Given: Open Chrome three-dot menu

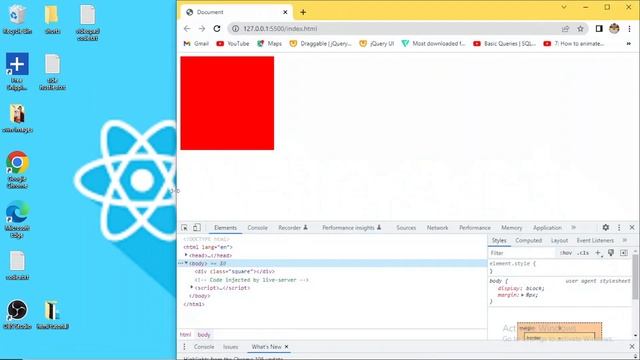Looking at the screenshot, I should pyautogui.click(x=629, y=29).
